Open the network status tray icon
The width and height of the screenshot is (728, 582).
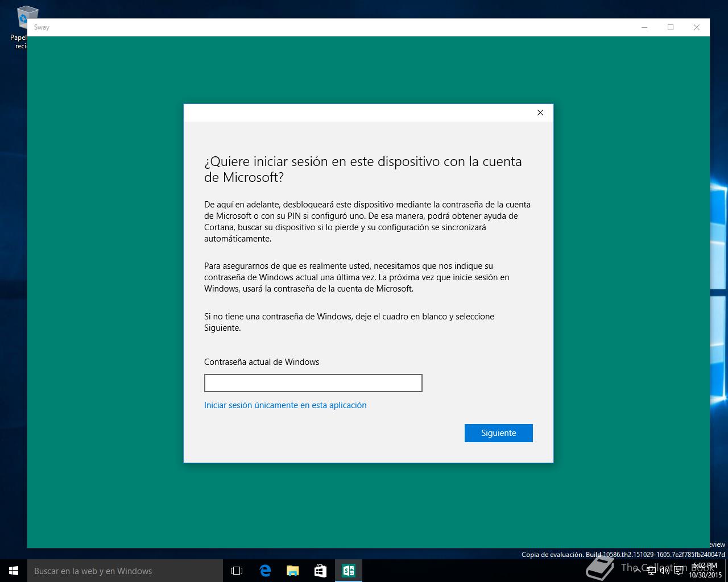651,571
